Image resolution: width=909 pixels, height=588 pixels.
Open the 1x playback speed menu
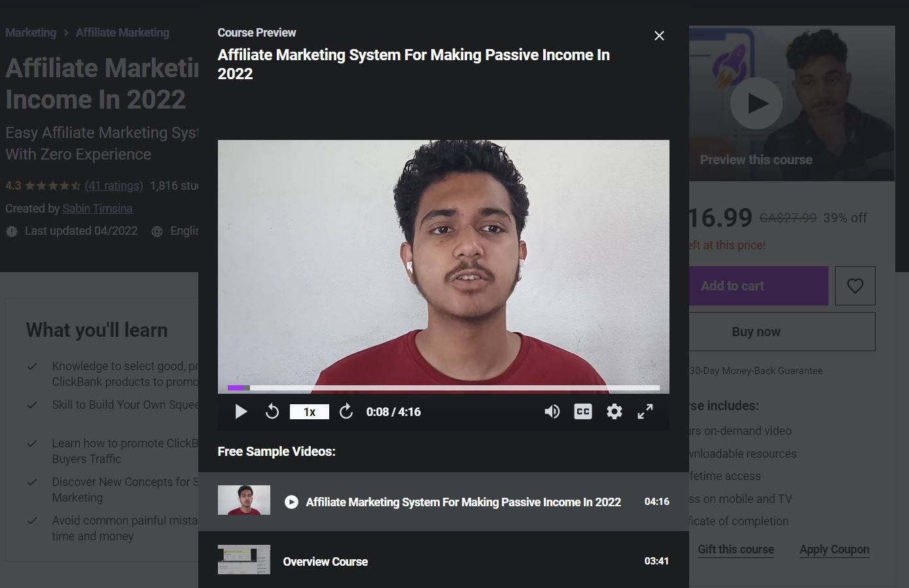(x=309, y=412)
